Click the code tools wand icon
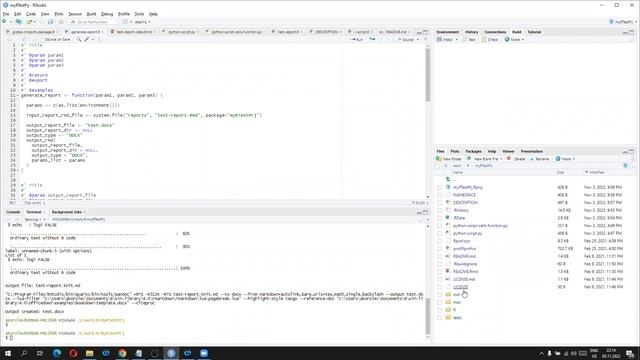Image resolution: width=640 pixels, height=360 pixels. click(x=87, y=40)
